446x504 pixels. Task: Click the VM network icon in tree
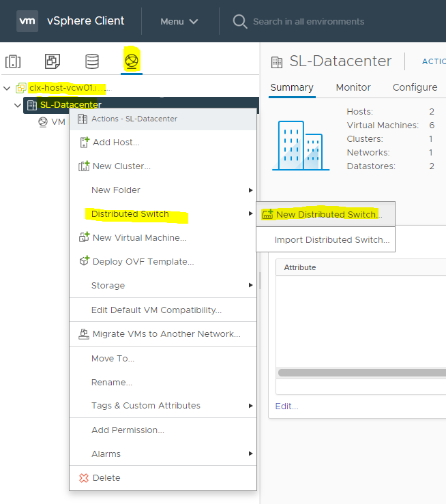[43, 122]
